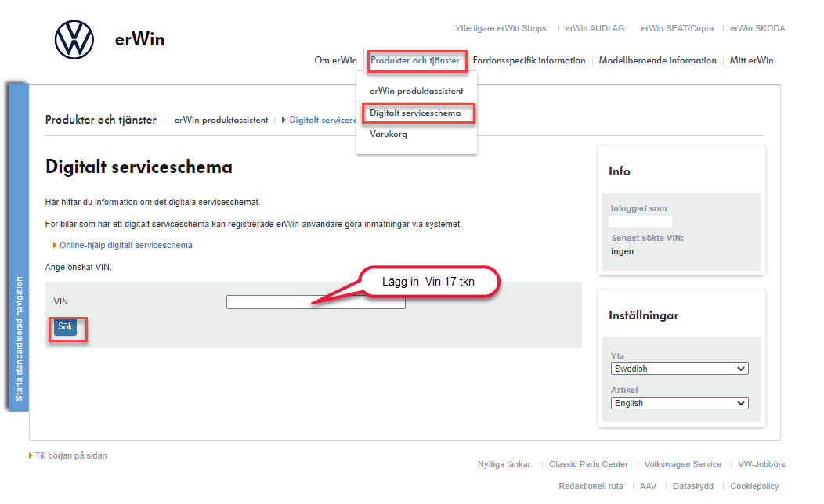Open Online-hjälp digitalt serviceschema link
824x504 pixels.
pos(125,245)
